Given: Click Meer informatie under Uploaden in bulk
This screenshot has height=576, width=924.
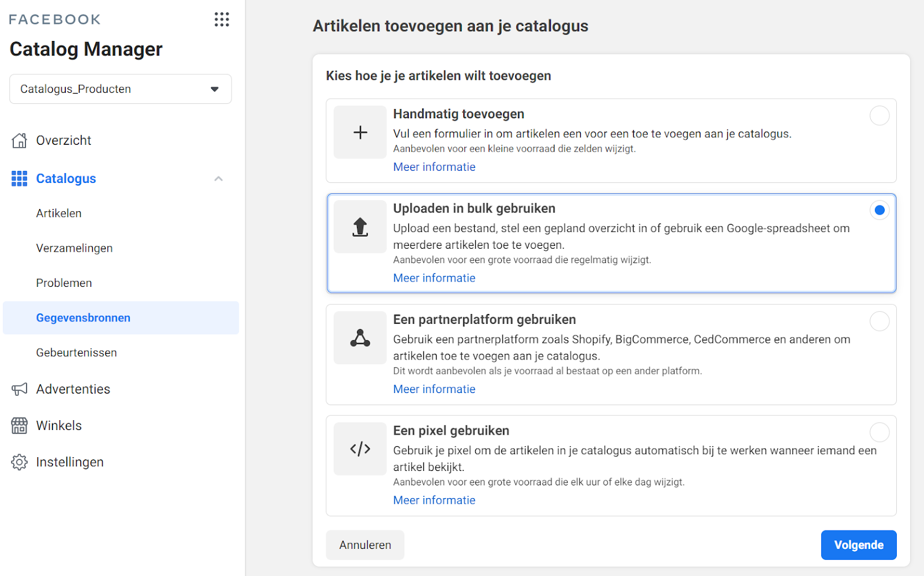Looking at the screenshot, I should click(434, 278).
